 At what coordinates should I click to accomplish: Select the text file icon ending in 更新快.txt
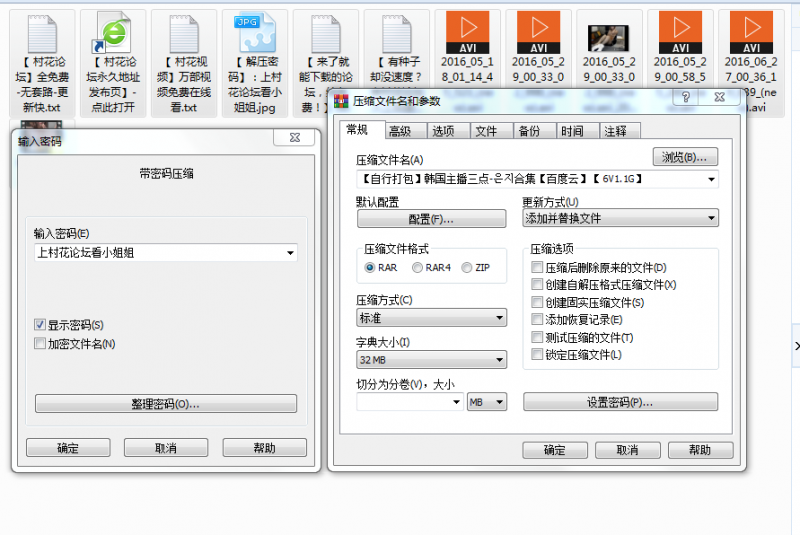[41, 40]
